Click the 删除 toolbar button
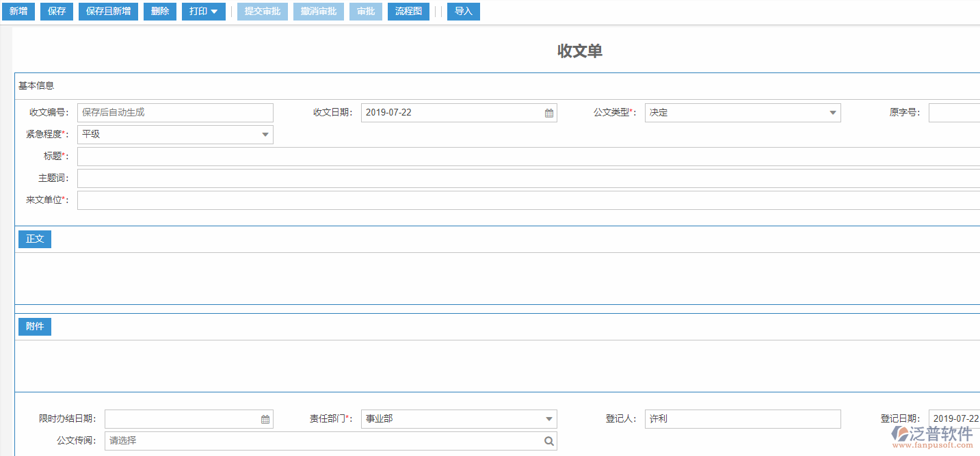980x456 pixels. (x=159, y=11)
